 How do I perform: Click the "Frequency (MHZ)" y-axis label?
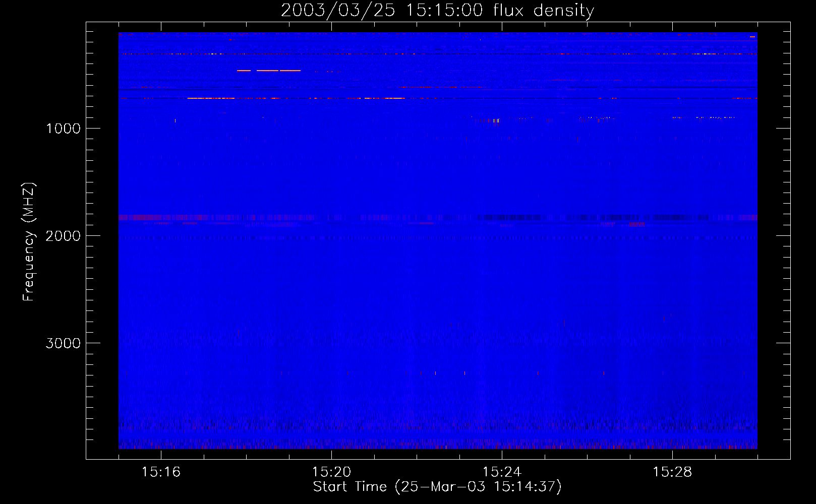[x=29, y=242]
